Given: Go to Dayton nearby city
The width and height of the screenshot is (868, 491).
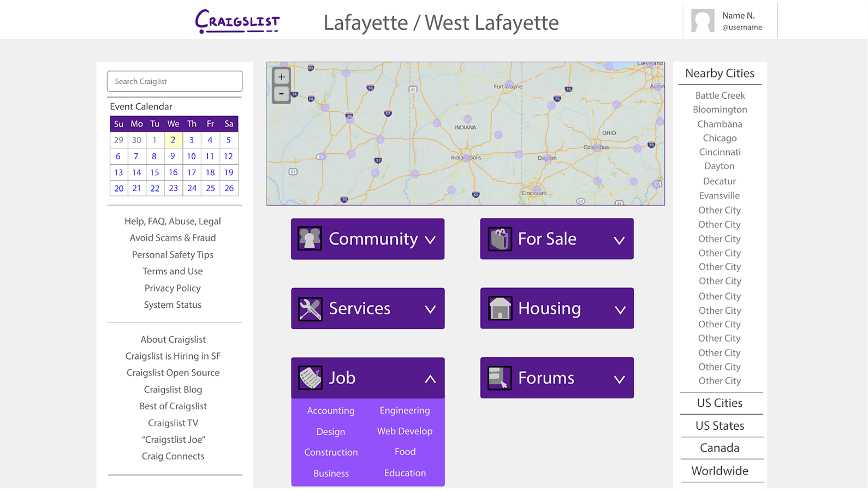Looking at the screenshot, I should (720, 166).
